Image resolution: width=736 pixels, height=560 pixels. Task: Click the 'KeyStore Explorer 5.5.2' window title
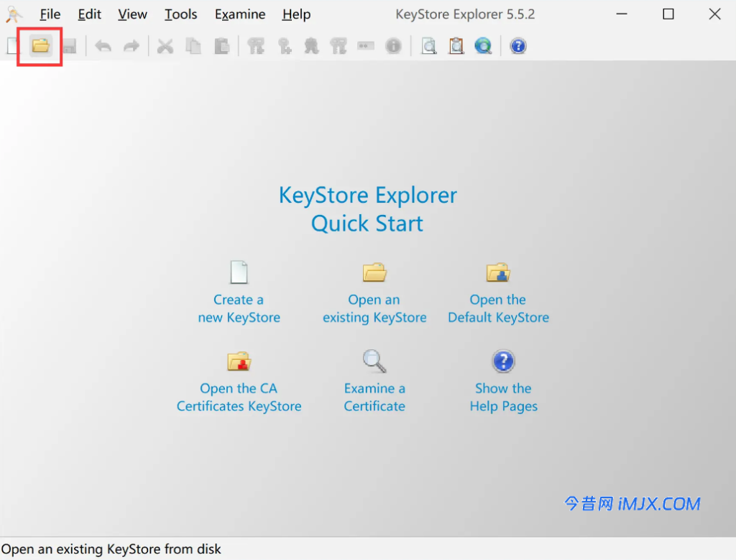(x=465, y=14)
